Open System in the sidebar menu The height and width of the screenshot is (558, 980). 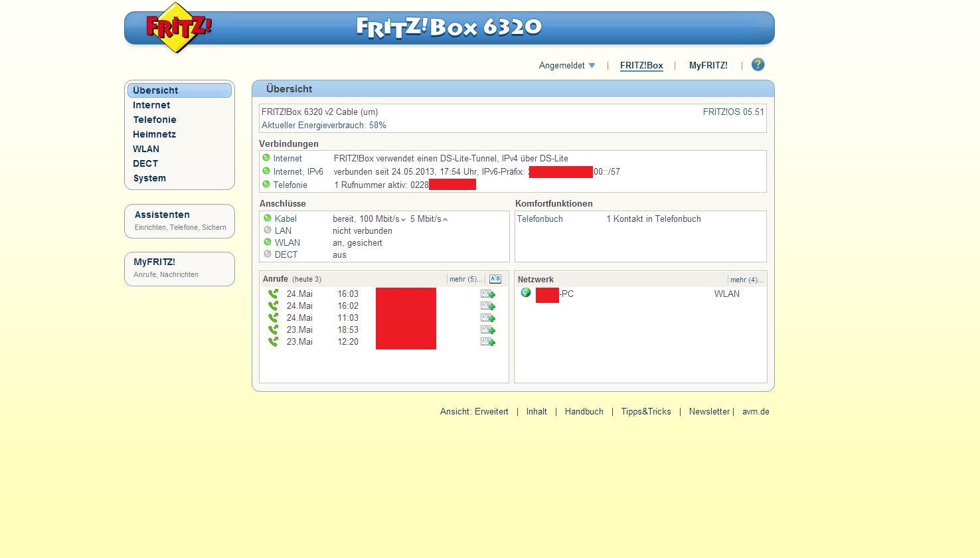(149, 178)
